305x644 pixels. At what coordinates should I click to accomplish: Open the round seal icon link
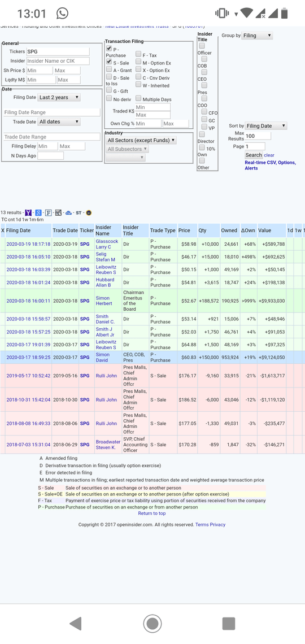click(89, 213)
